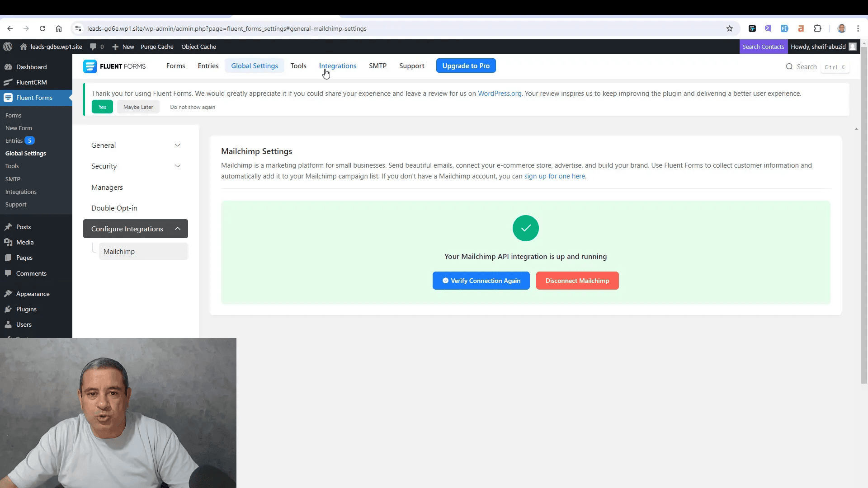Select the Global Settings tab
The image size is (868, 488).
pos(255,66)
